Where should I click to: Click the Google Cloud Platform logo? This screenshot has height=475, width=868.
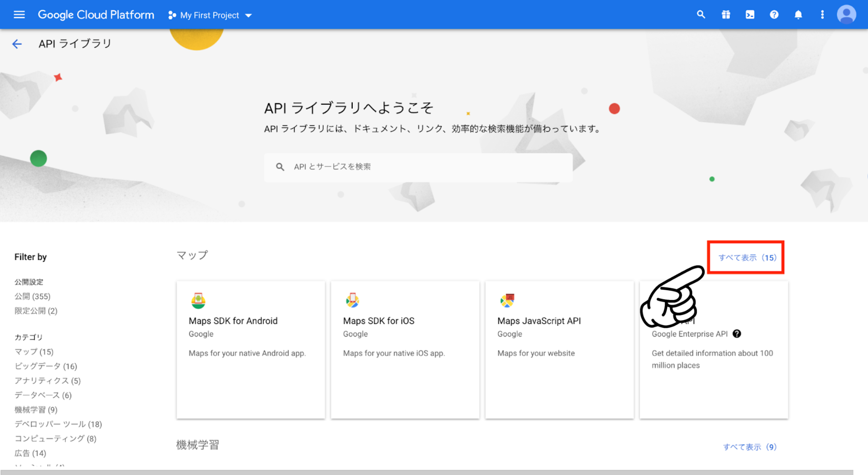click(96, 15)
